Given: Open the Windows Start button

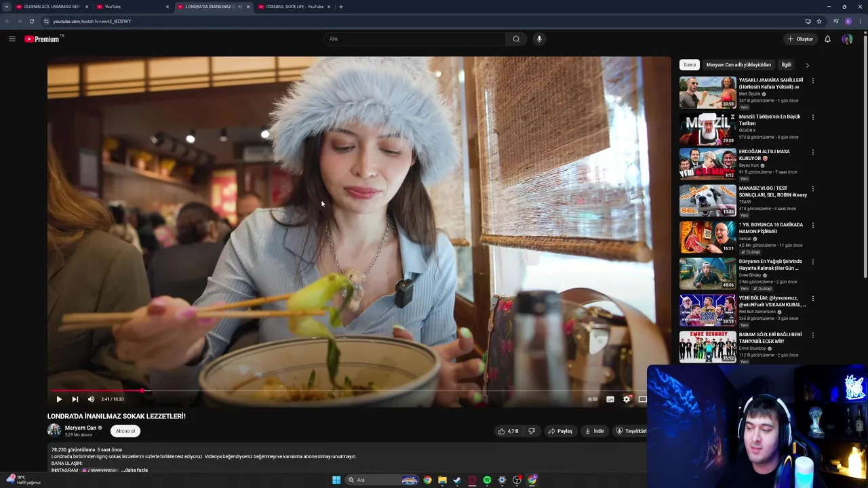Looking at the screenshot, I should [336, 480].
